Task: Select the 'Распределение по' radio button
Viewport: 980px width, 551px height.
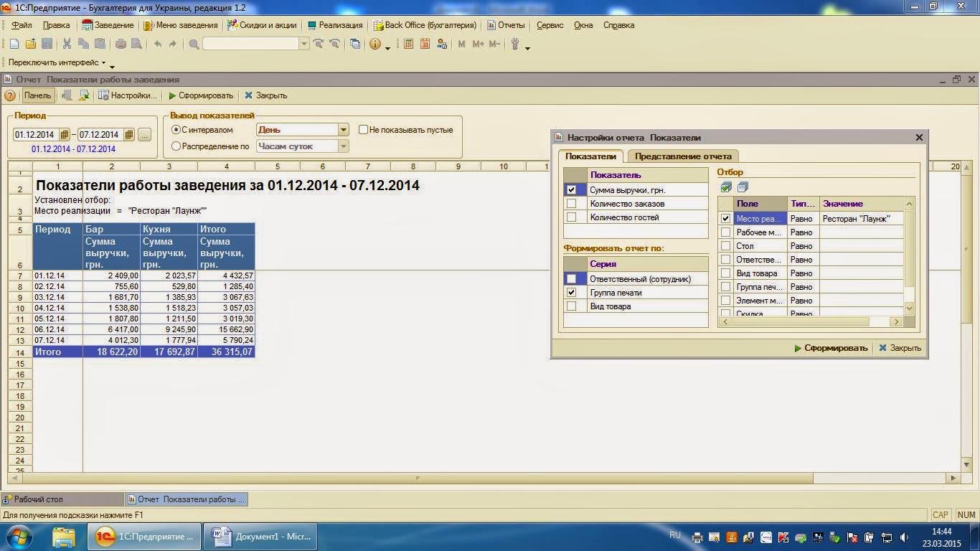Action: coord(176,146)
